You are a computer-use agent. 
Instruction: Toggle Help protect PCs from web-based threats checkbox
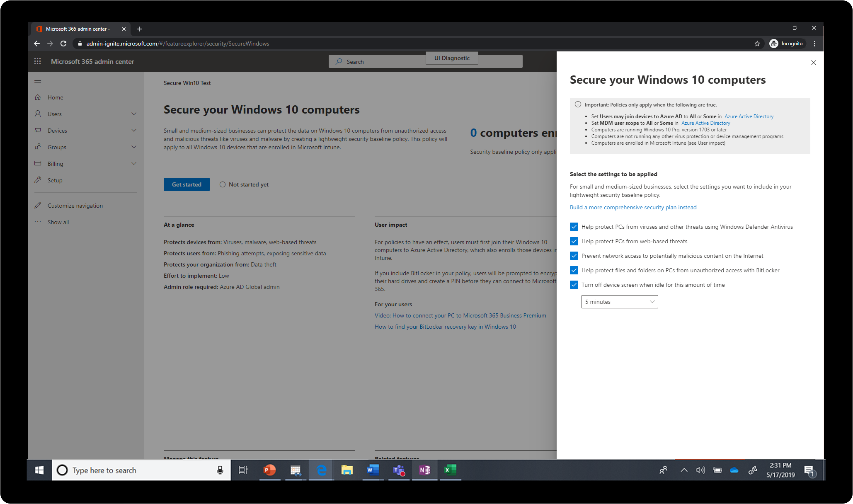coord(574,241)
